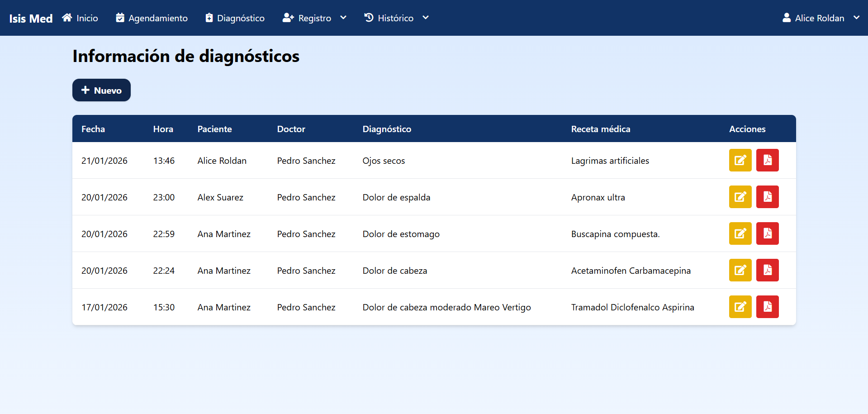This screenshot has height=414, width=868.
Task: Export Ojos secos record as PDF
Action: pyautogui.click(x=767, y=160)
